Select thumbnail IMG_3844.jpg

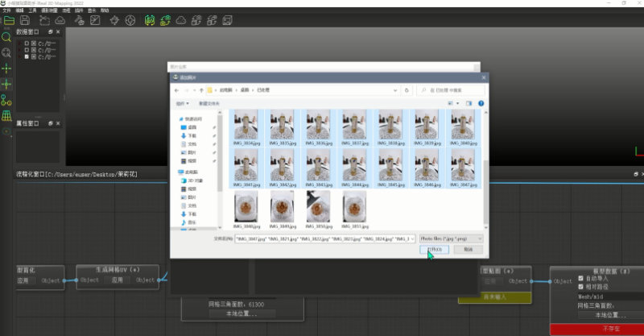(x=355, y=168)
